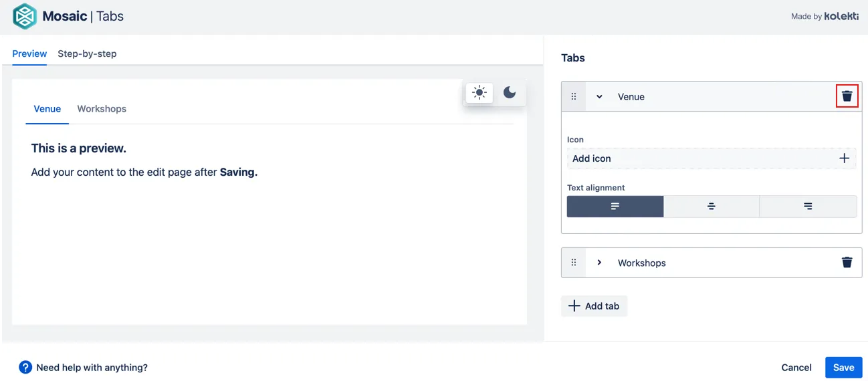Screen dimensions: 868x381
Task: Select the Venue tab in preview
Action: point(47,109)
